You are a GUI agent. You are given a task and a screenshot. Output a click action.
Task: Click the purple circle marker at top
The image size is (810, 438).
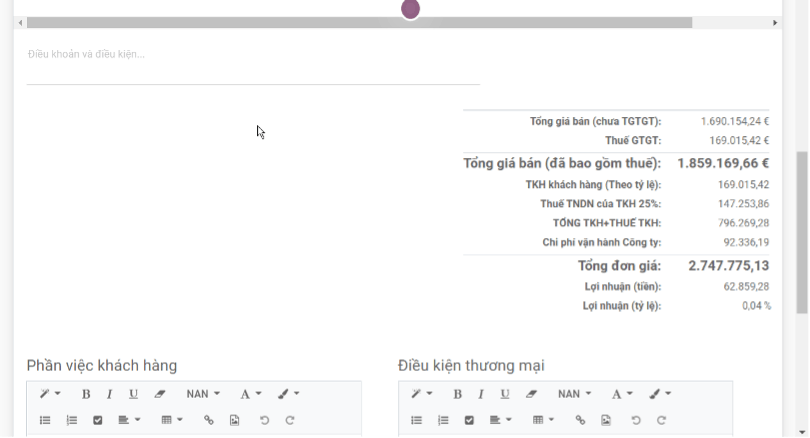[410, 9]
